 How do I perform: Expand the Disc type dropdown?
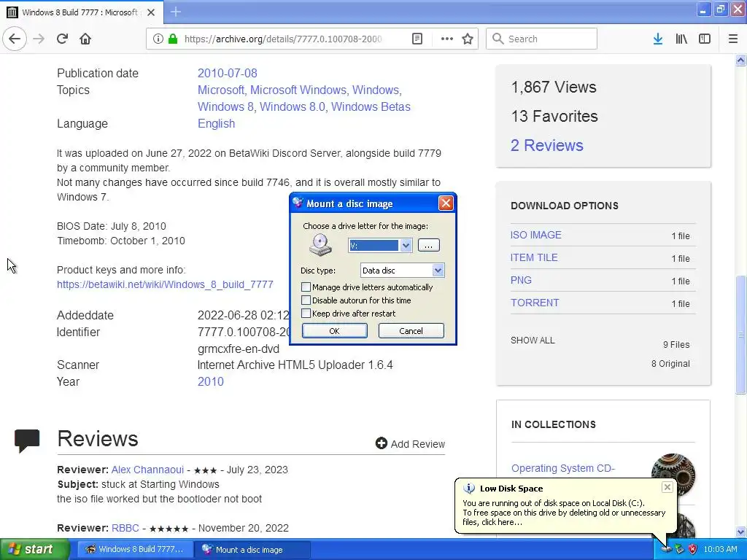[438, 271]
